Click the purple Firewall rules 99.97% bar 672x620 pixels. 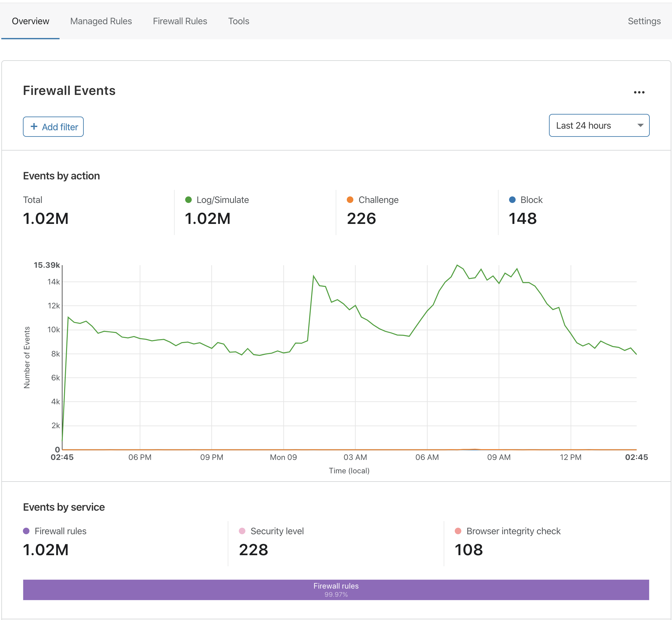tap(336, 590)
